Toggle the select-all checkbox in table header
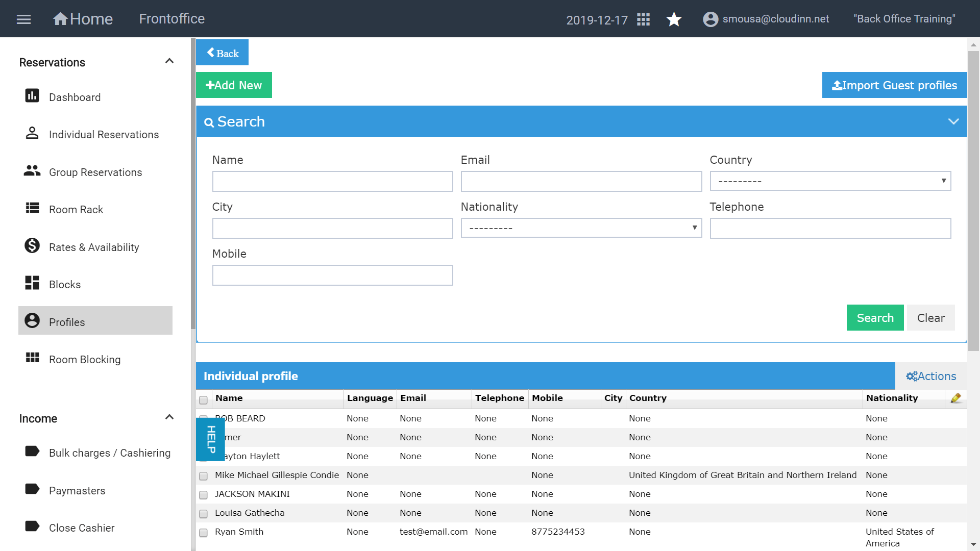Image resolution: width=980 pixels, height=551 pixels. (x=203, y=400)
